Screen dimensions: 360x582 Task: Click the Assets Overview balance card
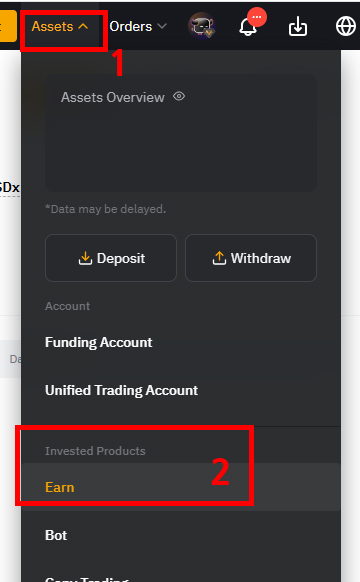tap(181, 133)
